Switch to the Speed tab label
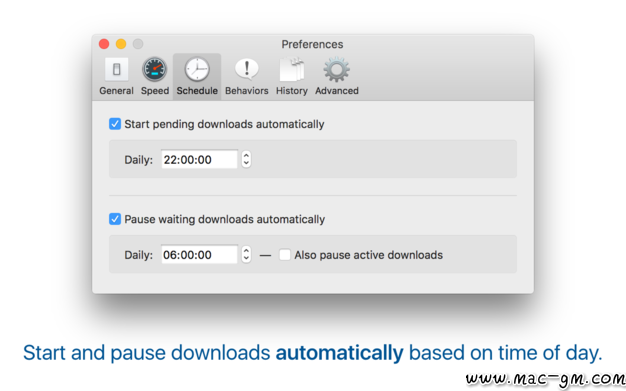Image resolution: width=626 pixels, height=391 pixels. click(x=155, y=91)
